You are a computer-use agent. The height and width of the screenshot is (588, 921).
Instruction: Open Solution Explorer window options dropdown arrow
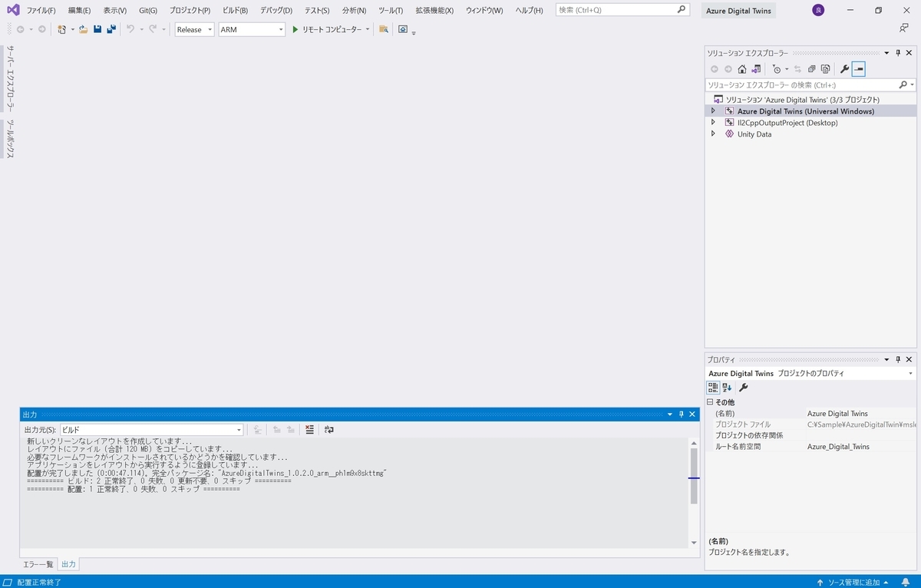click(x=886, y=53)
